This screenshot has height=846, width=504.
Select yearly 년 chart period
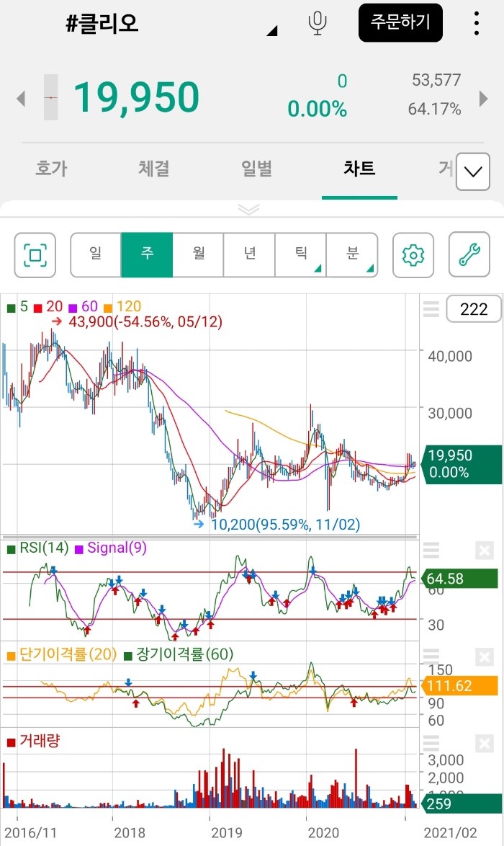(x=250, y=254)
